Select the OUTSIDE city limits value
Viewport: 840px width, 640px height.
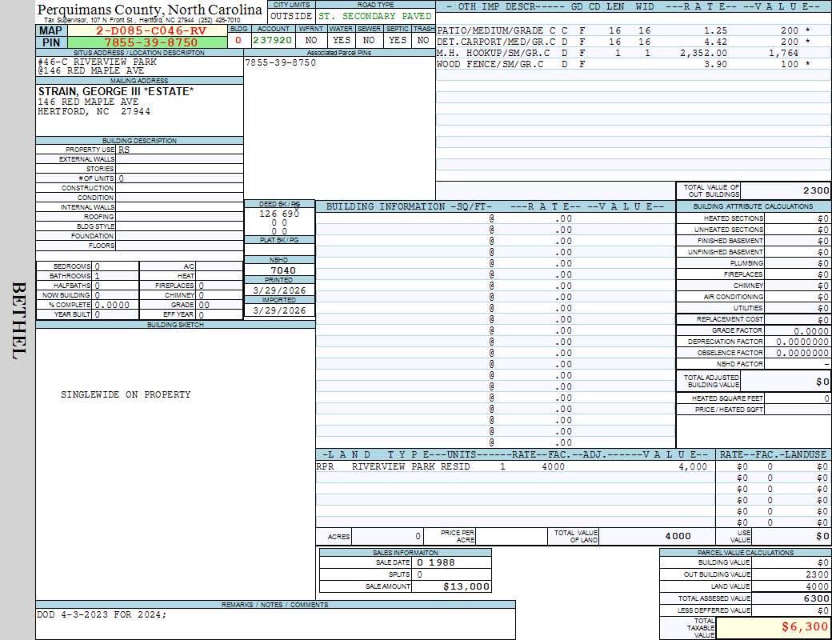tap(290, 16)
